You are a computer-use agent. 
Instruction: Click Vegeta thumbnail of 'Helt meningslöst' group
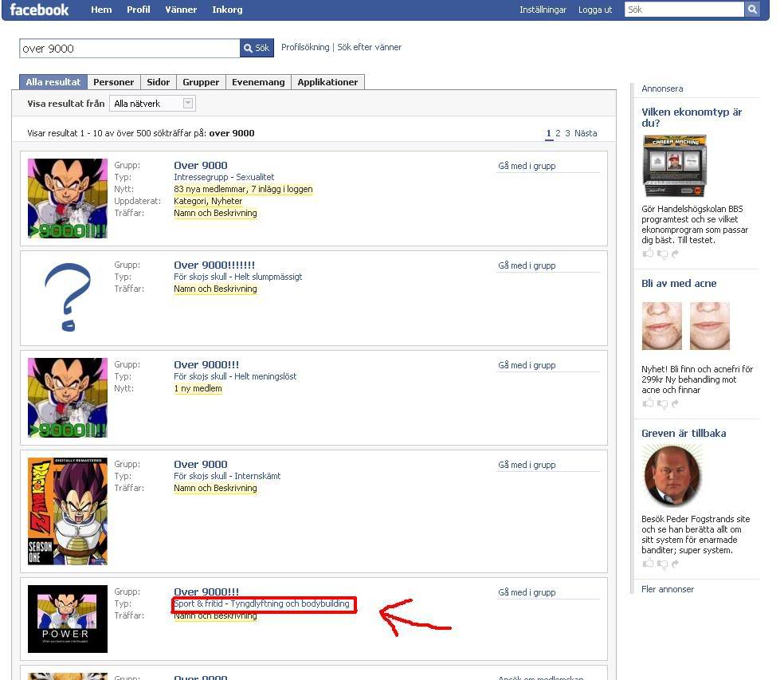click(68, 397)
